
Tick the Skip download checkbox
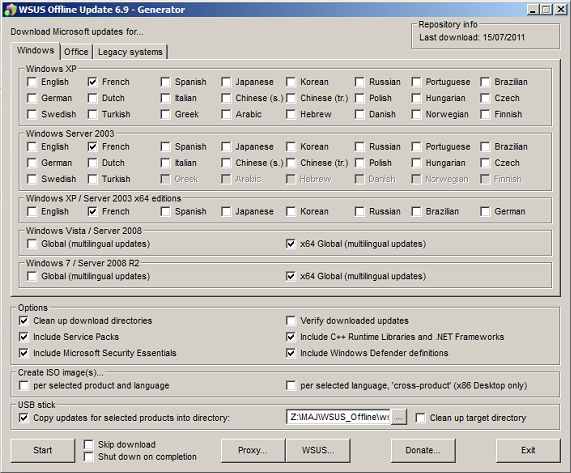pyautogui.click(x=88, y=445)
